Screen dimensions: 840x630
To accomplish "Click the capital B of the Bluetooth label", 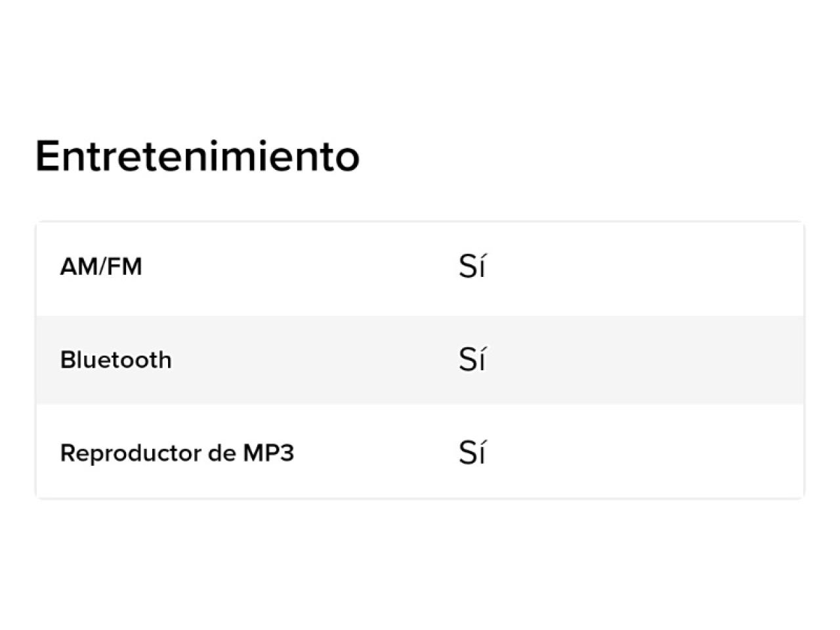I will tap(68, 360).
